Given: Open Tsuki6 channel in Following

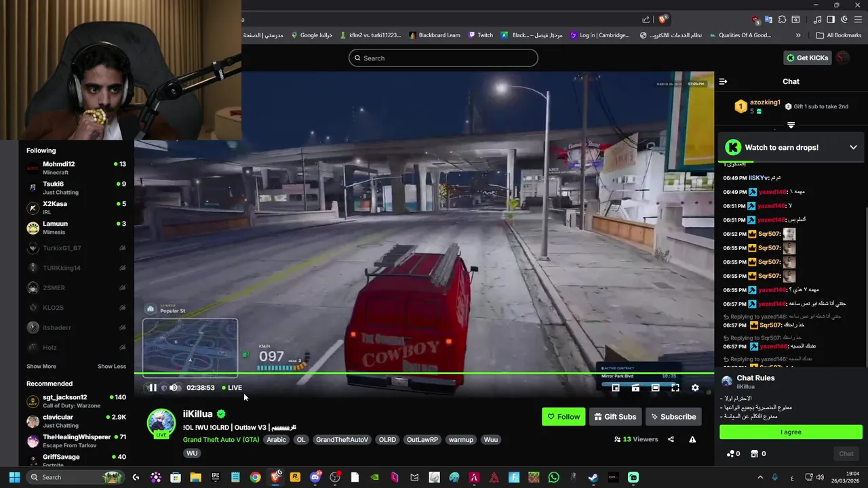Looking at the screenshot, I should tap(76, 188).
